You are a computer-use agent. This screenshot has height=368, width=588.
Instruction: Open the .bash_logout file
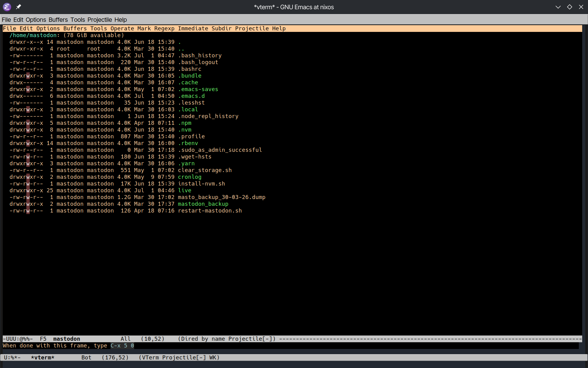(x=198, y=62)
